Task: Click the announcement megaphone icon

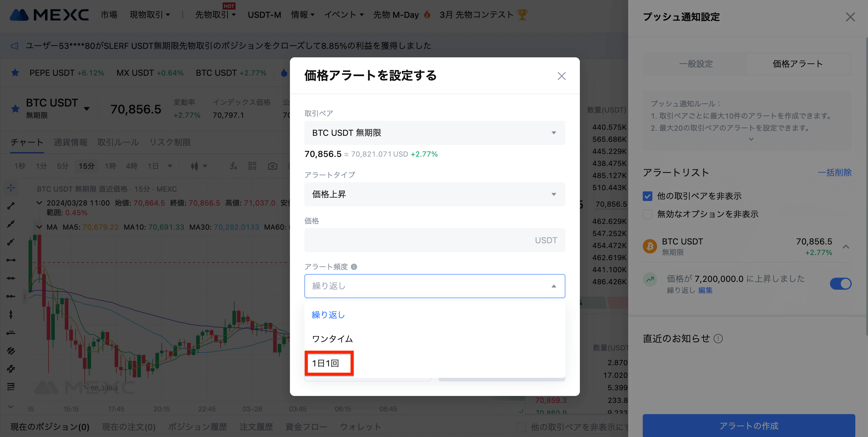Action: [14, 46]
